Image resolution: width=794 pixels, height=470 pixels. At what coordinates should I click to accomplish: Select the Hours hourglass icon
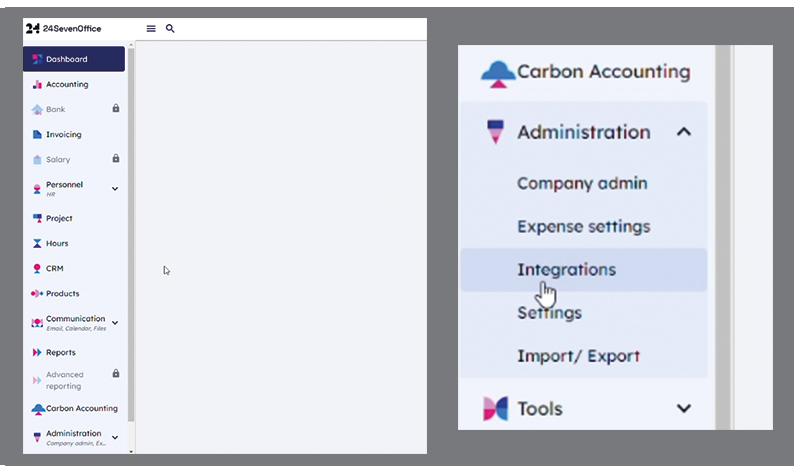(x=37, y=244)
